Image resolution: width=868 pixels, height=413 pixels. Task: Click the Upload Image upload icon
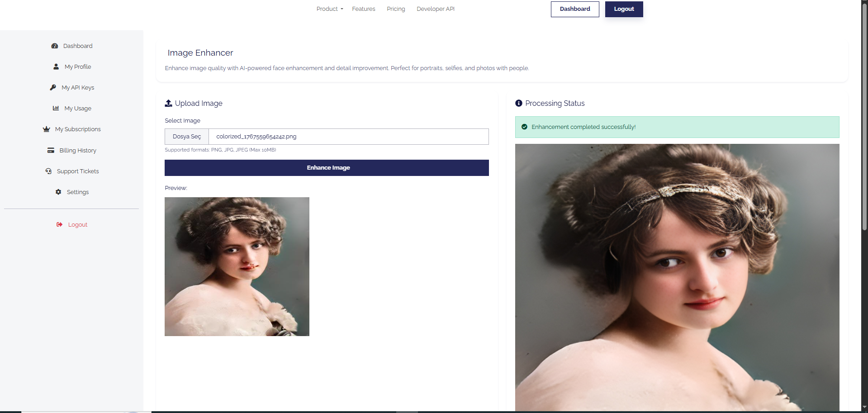click(168, 104)
